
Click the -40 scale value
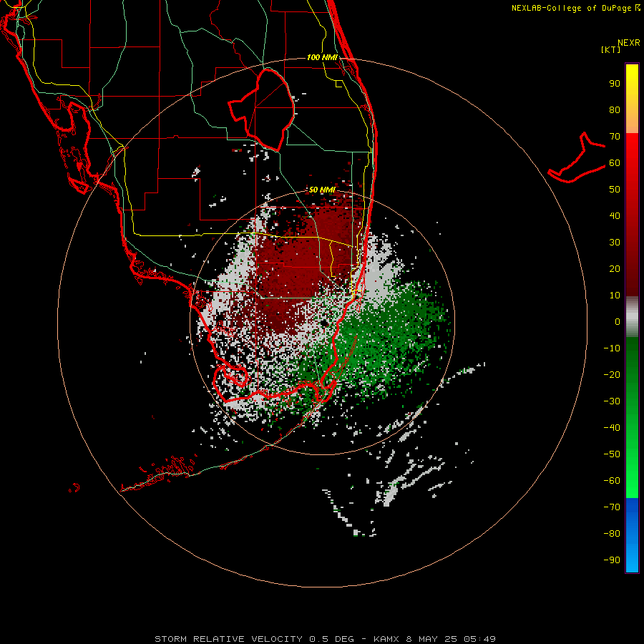tap(612, 428)
